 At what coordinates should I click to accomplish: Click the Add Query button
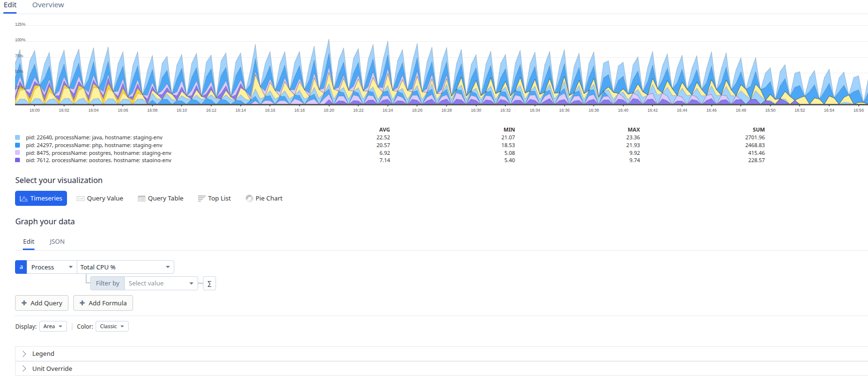point(42,303)
